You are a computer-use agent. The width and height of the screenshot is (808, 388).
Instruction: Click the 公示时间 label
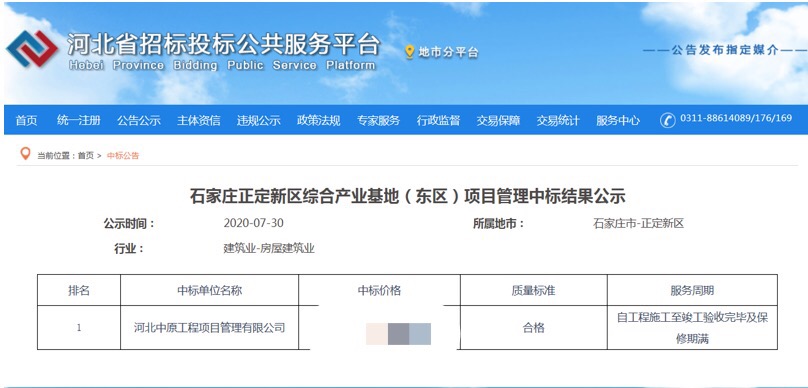pyautogui.click(x=129, y=224)
